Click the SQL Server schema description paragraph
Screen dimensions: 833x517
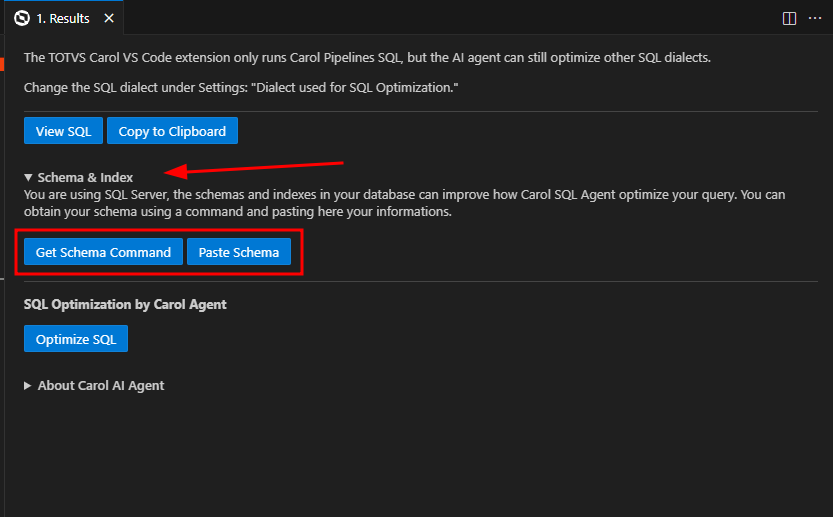400,203
